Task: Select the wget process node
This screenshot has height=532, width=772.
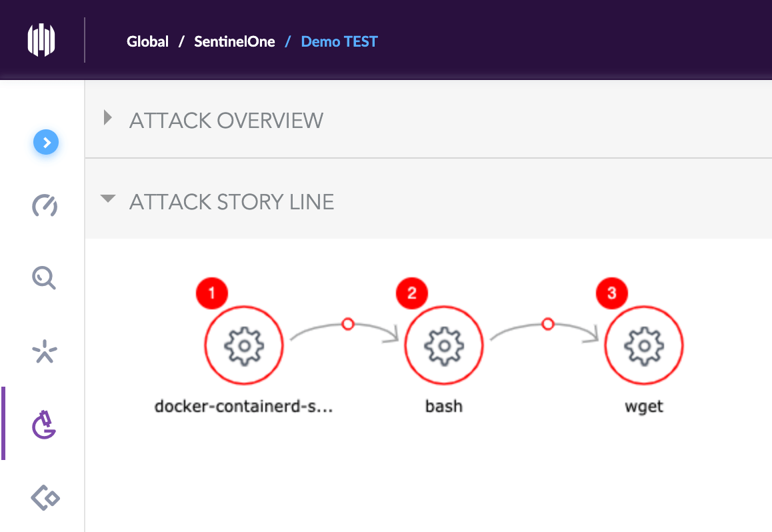Action: point(644,345)
